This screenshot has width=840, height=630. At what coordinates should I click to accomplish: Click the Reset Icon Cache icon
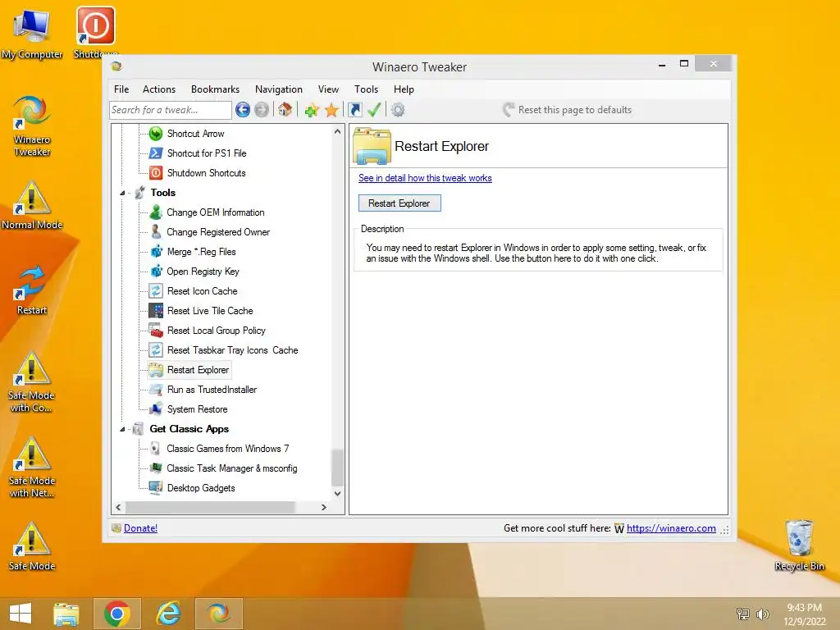tap(155, 291)
